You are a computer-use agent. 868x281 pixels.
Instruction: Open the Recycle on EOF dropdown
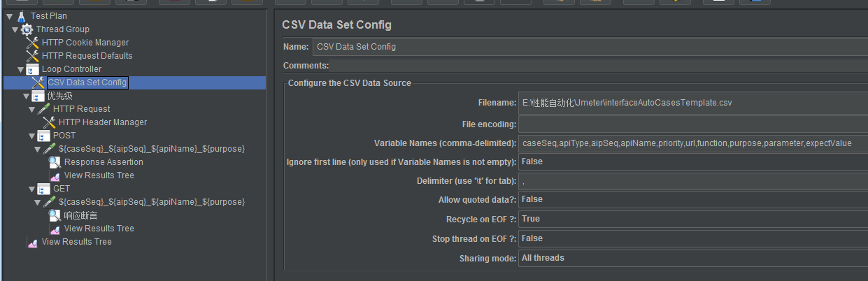692,219
